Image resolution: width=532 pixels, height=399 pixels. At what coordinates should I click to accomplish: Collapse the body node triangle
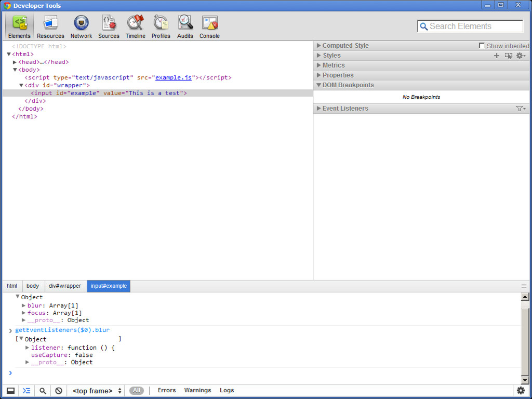[x=15, y=70]
